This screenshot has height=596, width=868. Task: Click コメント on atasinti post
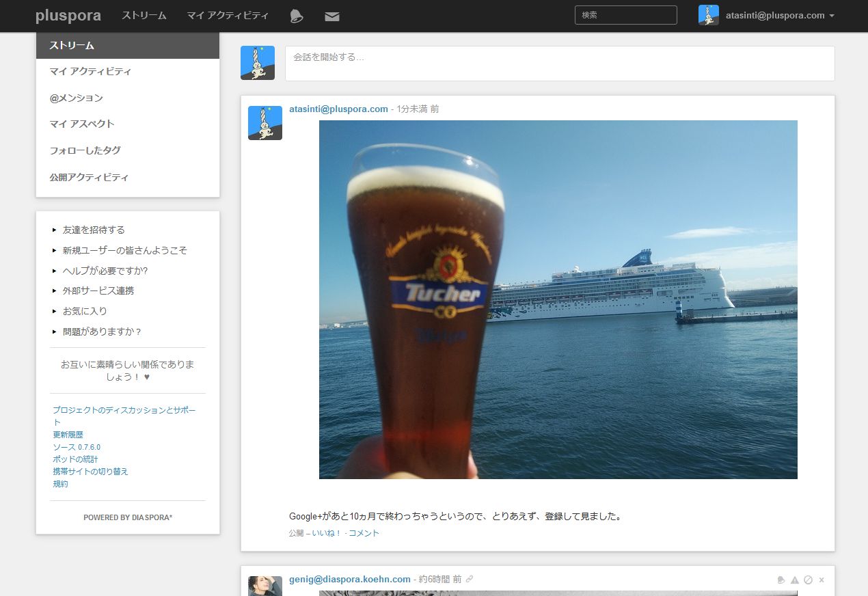click(364, 533)
